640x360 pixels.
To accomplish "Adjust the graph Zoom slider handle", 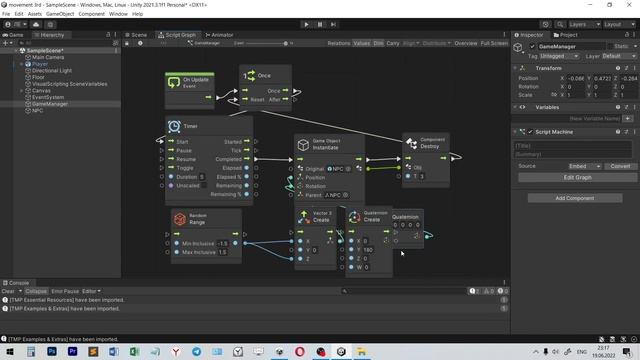I will [x=285, y=43].
